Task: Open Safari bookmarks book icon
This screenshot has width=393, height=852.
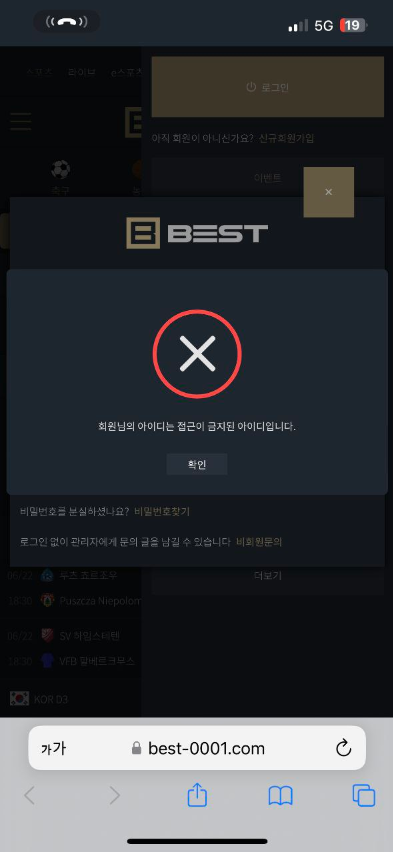Action: coord(280,796)
